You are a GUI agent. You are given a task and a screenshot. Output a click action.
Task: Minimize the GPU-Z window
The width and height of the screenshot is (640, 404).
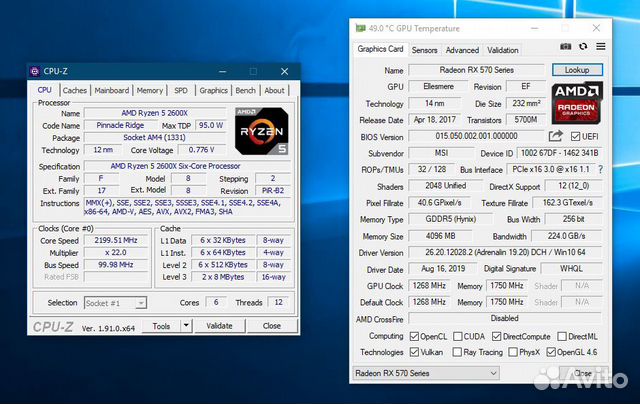point(535,28)
